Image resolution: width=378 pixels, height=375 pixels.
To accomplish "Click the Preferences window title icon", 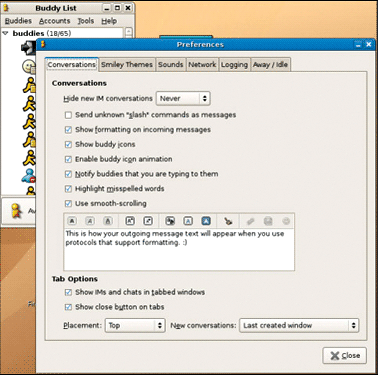I will (43, 44).
